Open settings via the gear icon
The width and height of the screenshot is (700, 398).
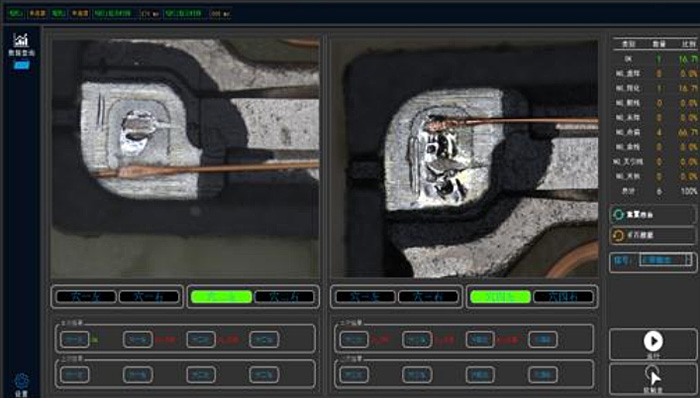coord(21,381)
